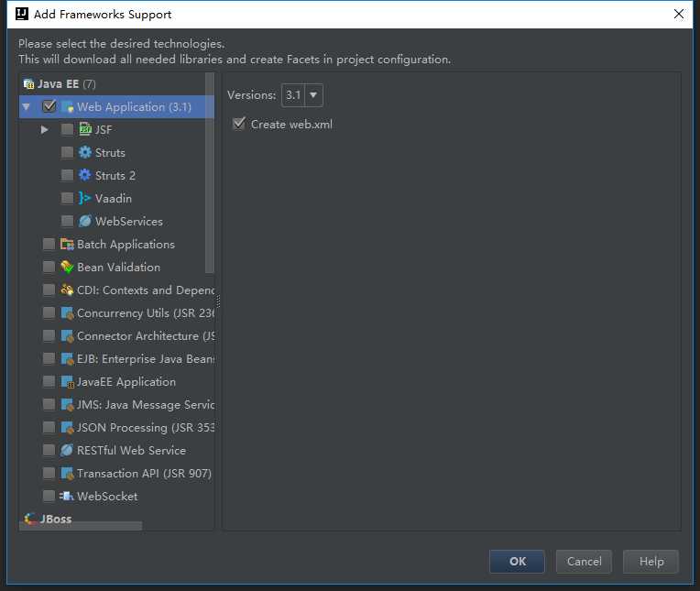This screenshot has height=591, width=700.
Task: Click the framework list vertical scrollbar
Action: point(210,173)
